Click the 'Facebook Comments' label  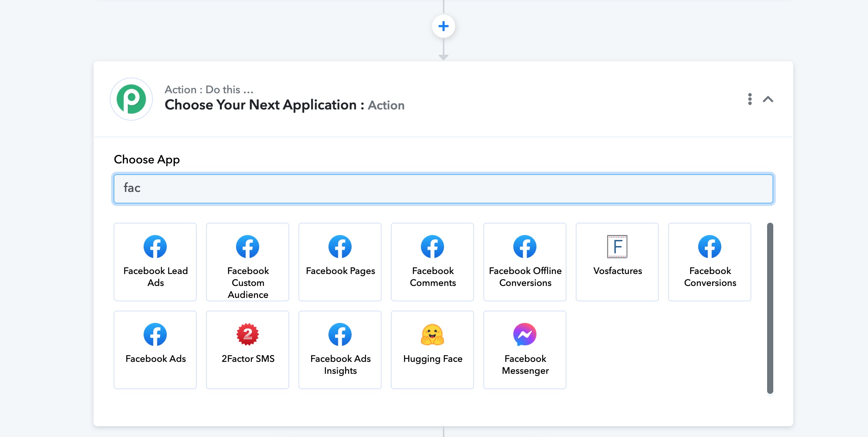coord(433,277)
